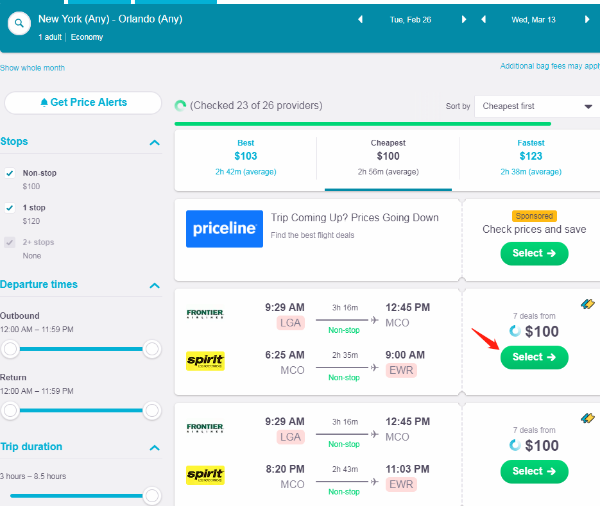Image resolution: width=600 pixels, height=506 pixels.
Task: Go to next return date after Mar 13
Action: 587,20
